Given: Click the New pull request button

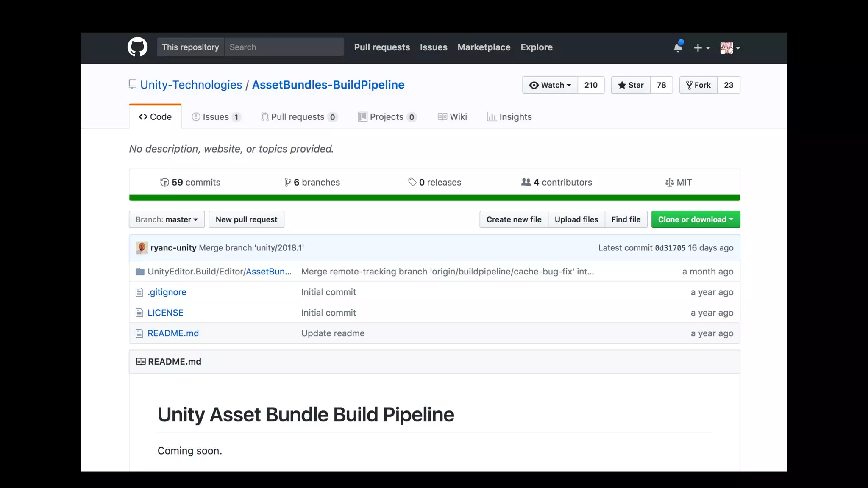Looking at the screenshot, I should pos(246,219).
